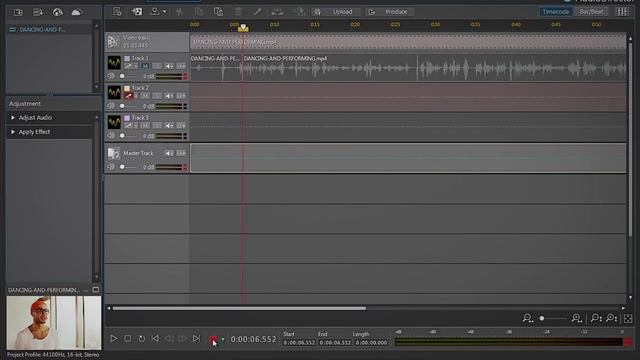This screenshot has width=640, height=360.
Task: Click the horizontal timeline scrollbar
Action: [x=239, y=308]
